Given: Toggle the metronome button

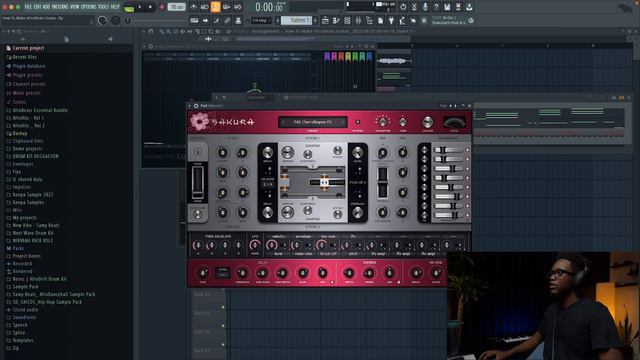Looking at the screenshot, I should (193, 7).
